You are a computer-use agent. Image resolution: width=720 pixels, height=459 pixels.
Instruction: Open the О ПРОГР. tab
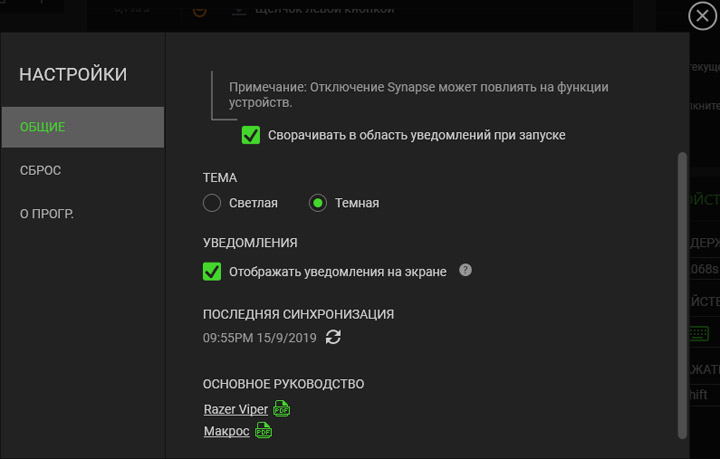(x=47, y=213)
